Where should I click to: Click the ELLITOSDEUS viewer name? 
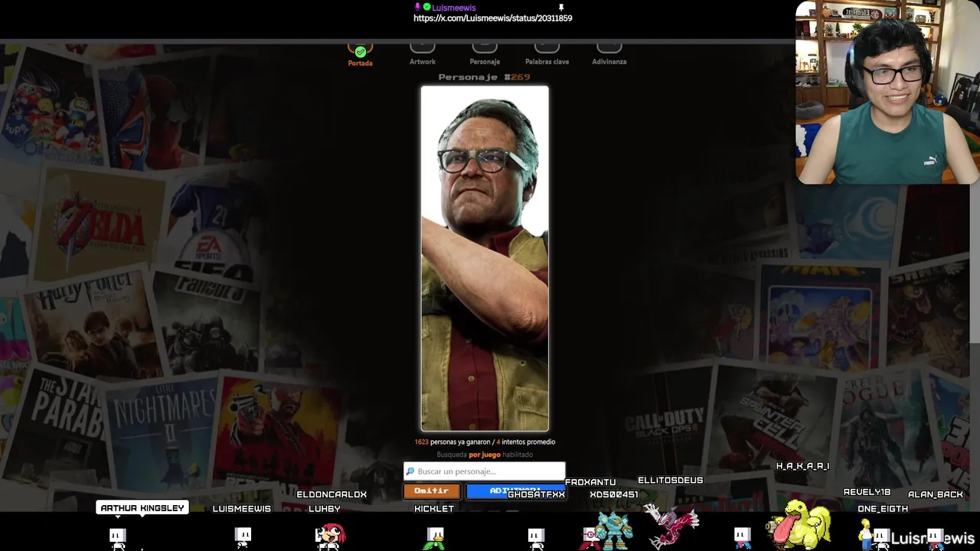(670, 480)
